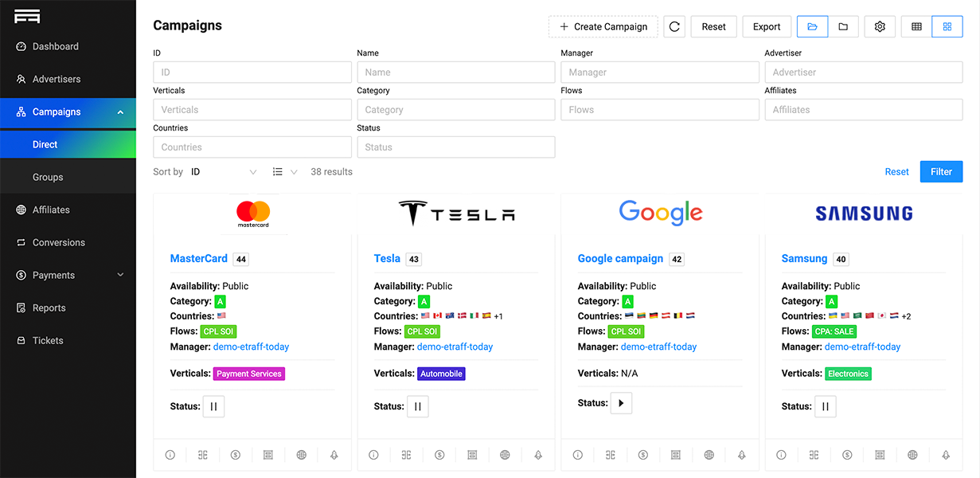Open the sort order list dropdown
The width and height of the screenshot is (980, 478).
click(284, 172)
